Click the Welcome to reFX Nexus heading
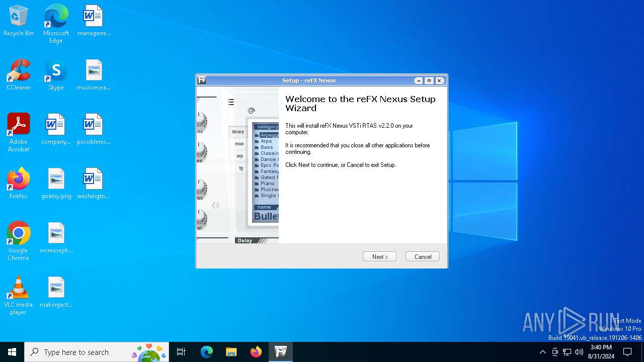644x362 pixels. [360, 104]
